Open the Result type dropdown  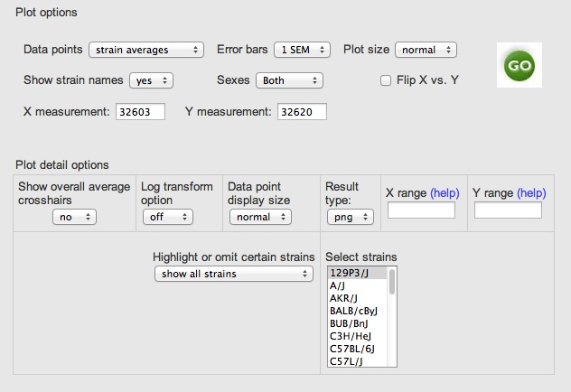click(350, 217)
